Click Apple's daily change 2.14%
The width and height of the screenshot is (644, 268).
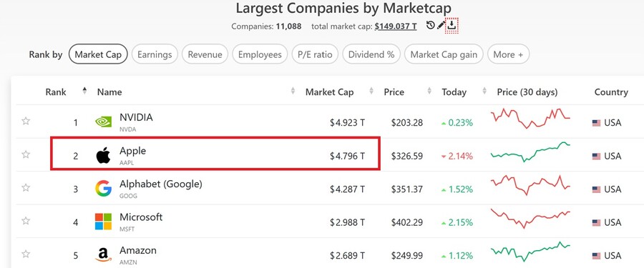click(x=457, y=156)
